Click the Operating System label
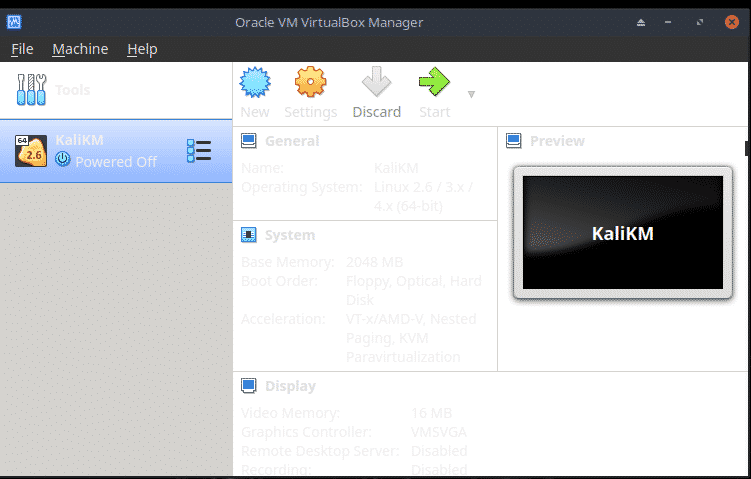The image size is (751, 479). [x=301, y=187]
